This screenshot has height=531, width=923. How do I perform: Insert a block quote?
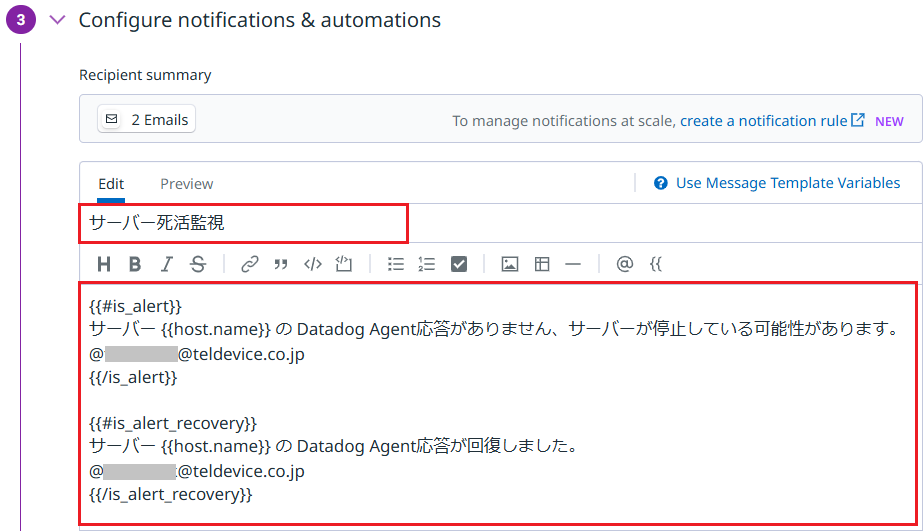click(281, 264)
